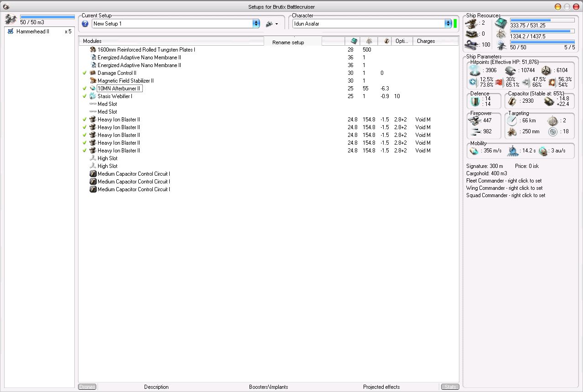
Task: Click Fleet Commander - right click to set
Action: click(x=504, y=181)
